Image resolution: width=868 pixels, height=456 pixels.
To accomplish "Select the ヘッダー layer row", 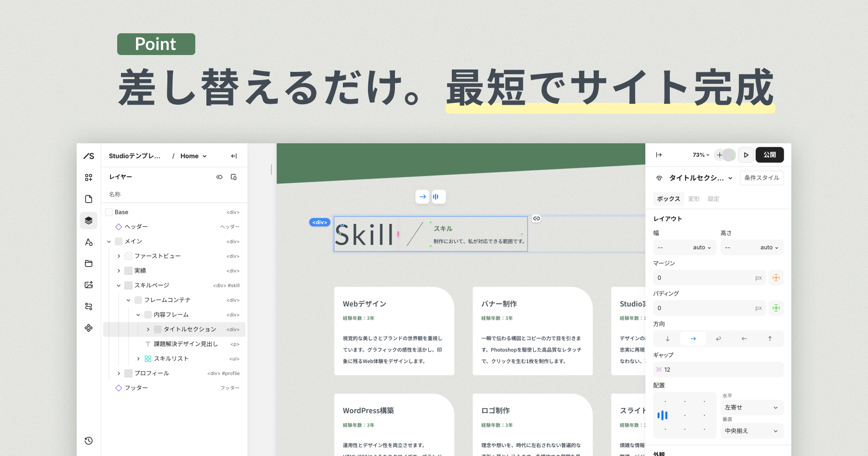I will pos(175,227).
